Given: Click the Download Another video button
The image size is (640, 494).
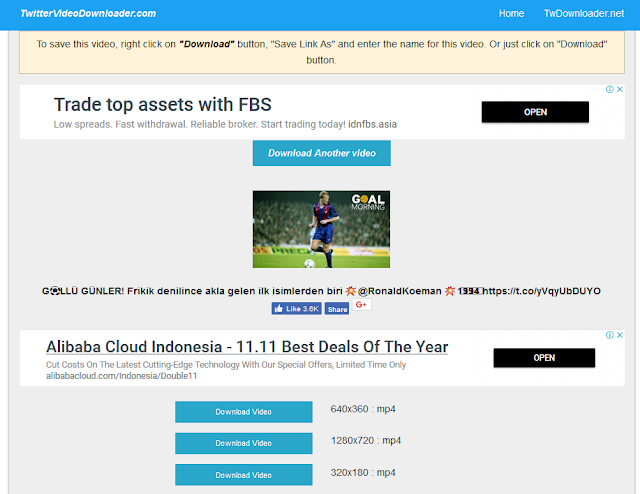Looking at the screenshot, I should (x=322, y=153).
